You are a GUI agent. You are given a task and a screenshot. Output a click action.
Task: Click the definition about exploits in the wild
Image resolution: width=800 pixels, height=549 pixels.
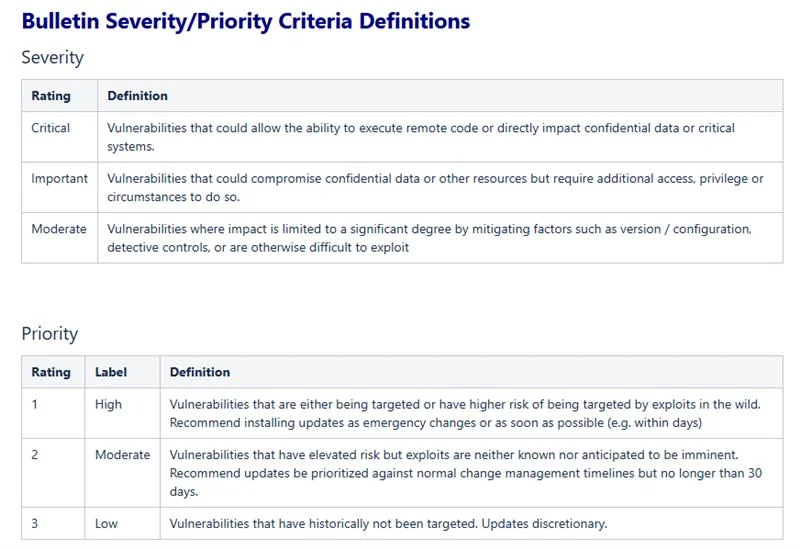(465, 413)
